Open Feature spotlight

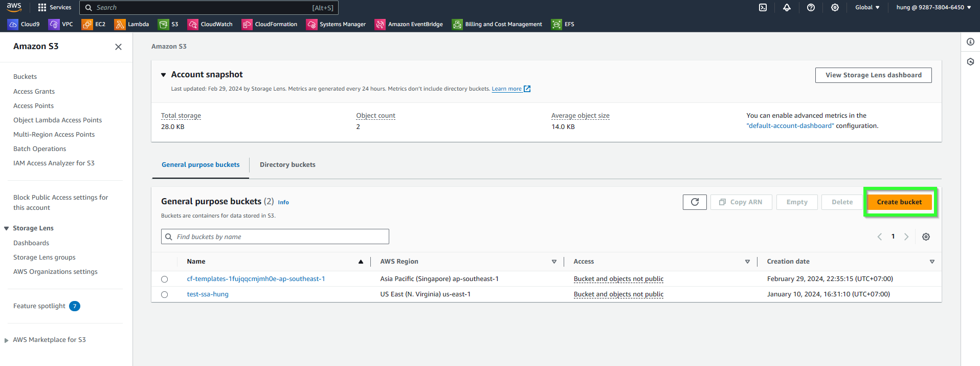click(39, 306)
